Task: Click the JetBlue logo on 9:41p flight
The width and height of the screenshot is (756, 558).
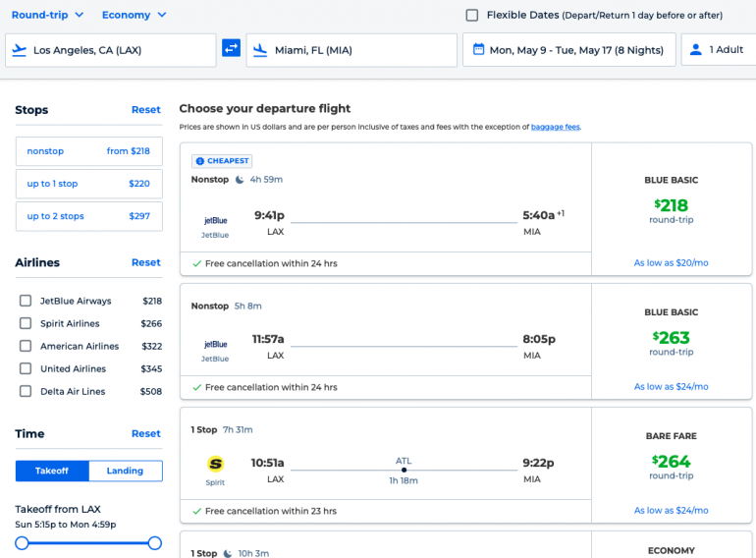Action: pos(215,220)
